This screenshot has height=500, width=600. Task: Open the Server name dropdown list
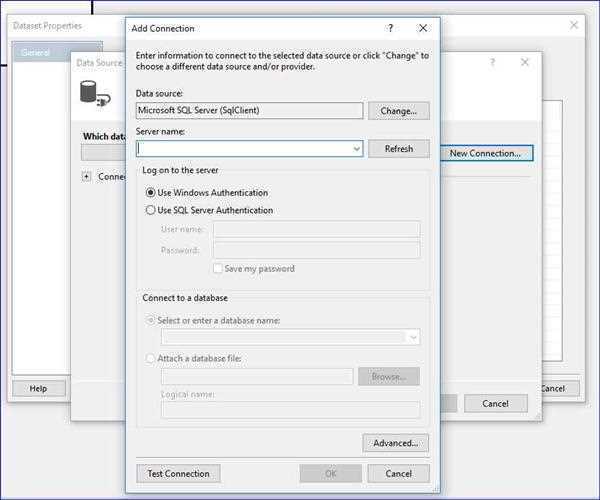coord(357,149)
